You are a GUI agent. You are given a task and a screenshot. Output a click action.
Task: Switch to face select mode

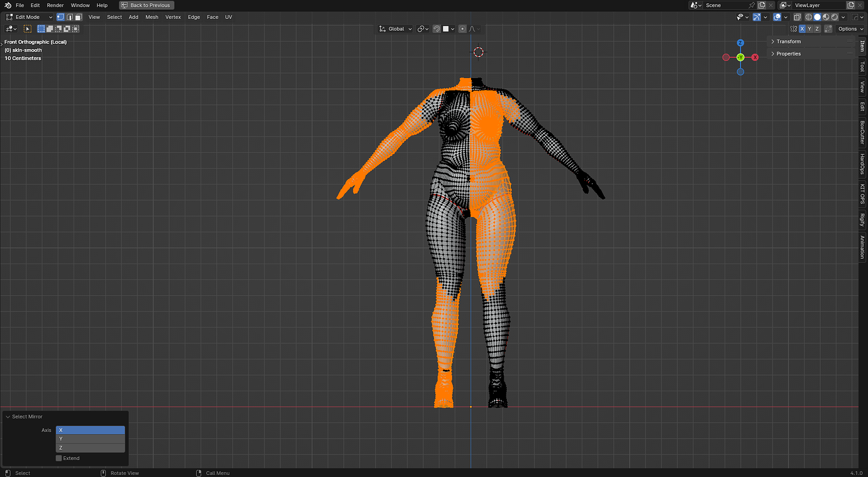tap(78, 17)
